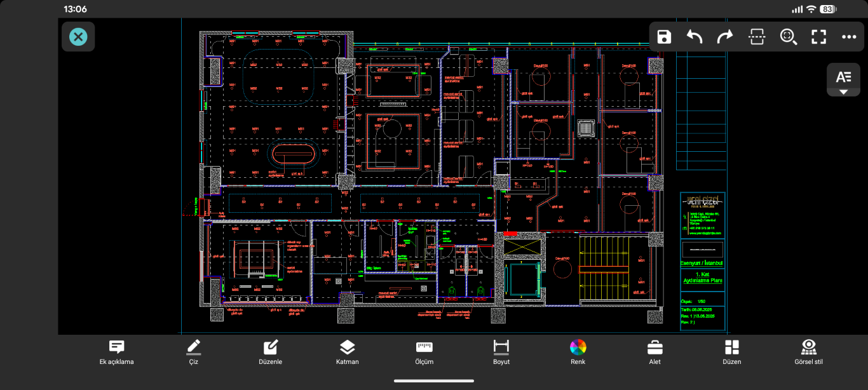Tap the Wi-Fi icon in the status bar

pyautogui.click(x=811, y=9)
